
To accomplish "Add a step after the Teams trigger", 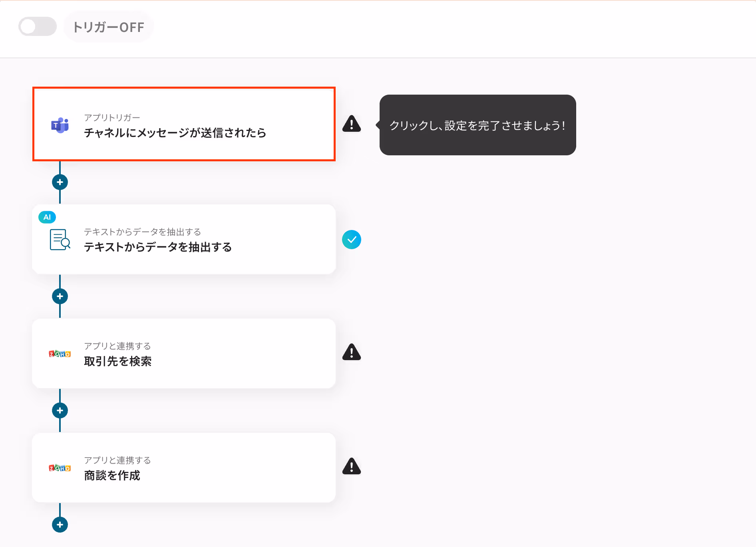I will (x=60, y=182).
